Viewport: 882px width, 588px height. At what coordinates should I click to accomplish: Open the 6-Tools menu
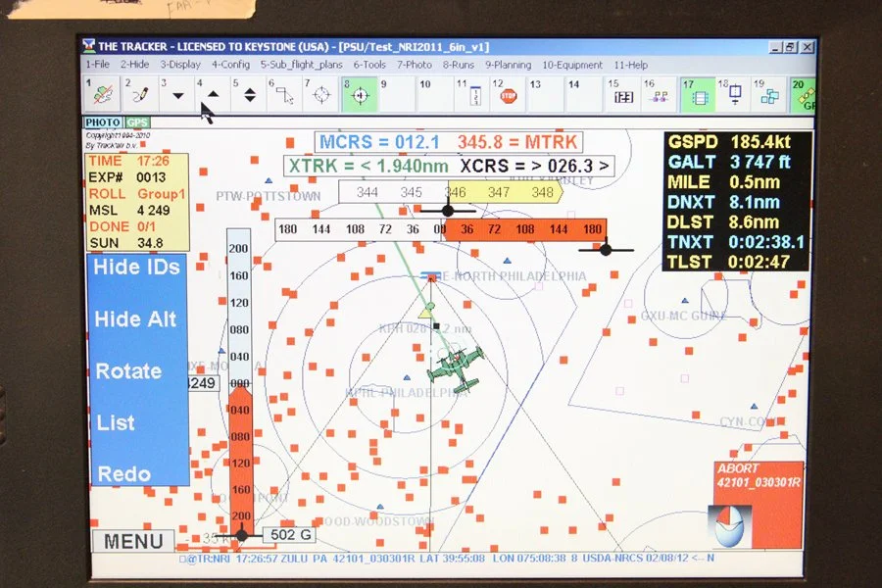369,65
